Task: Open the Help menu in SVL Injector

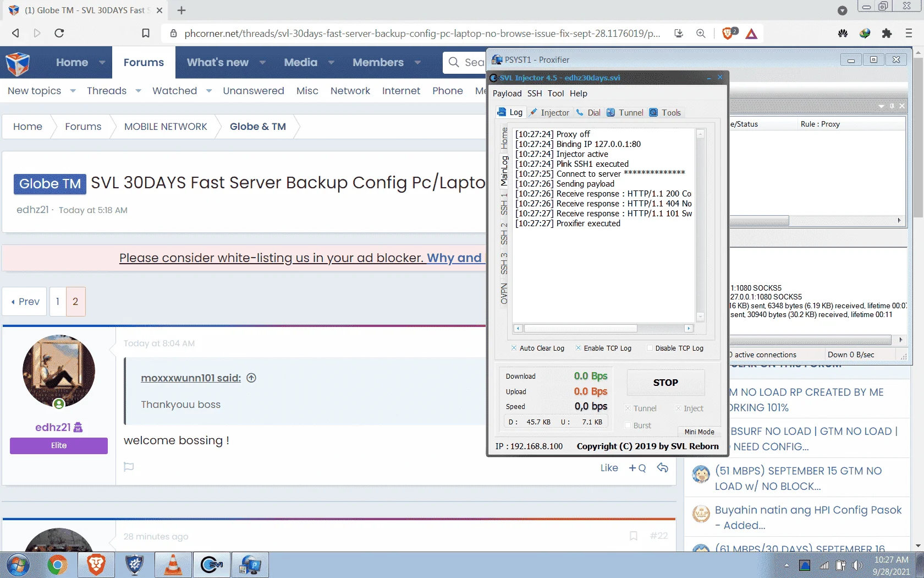Action: click(x=579, y=94)
